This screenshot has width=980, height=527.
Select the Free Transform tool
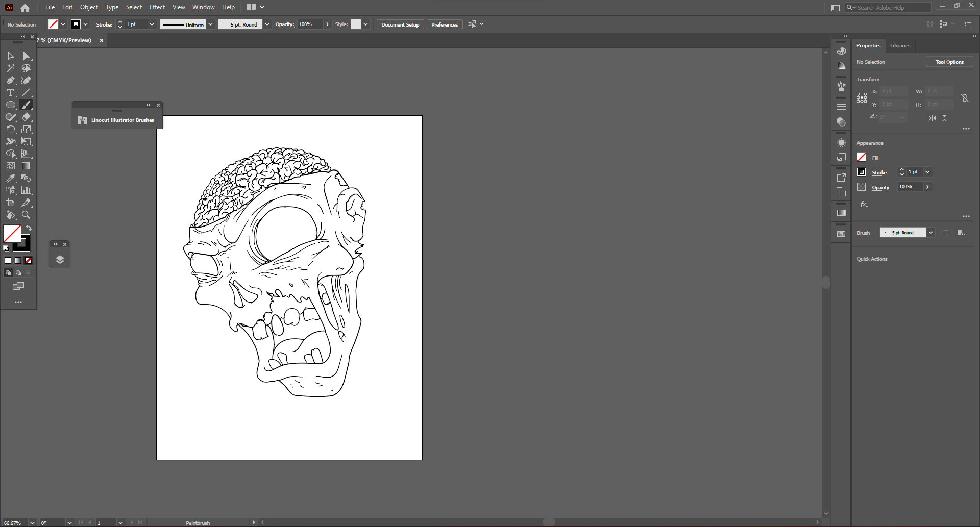(x=26, y=141)
